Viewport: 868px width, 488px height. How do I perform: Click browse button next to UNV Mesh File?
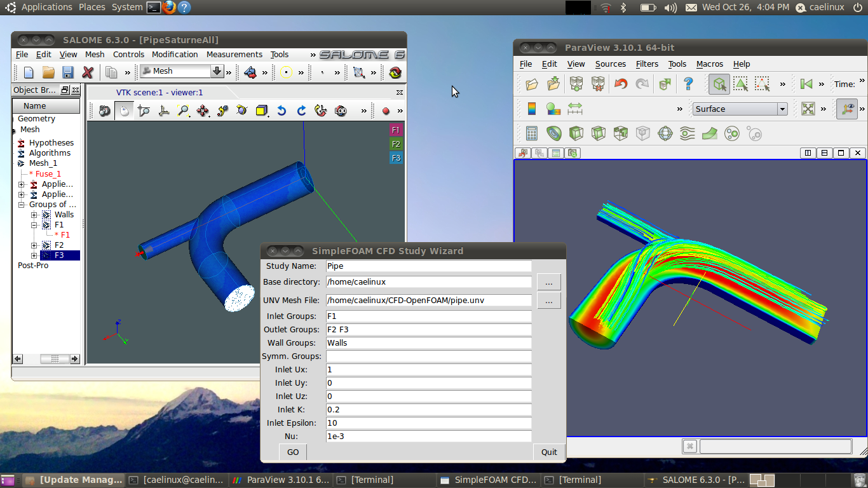click(548, 301)
